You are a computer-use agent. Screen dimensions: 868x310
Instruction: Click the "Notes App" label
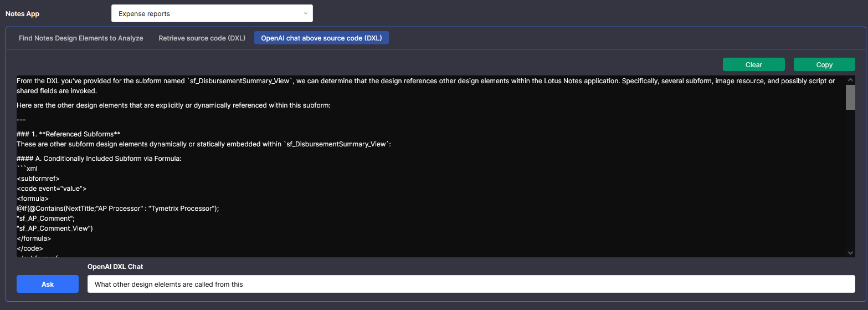[23, 13]
